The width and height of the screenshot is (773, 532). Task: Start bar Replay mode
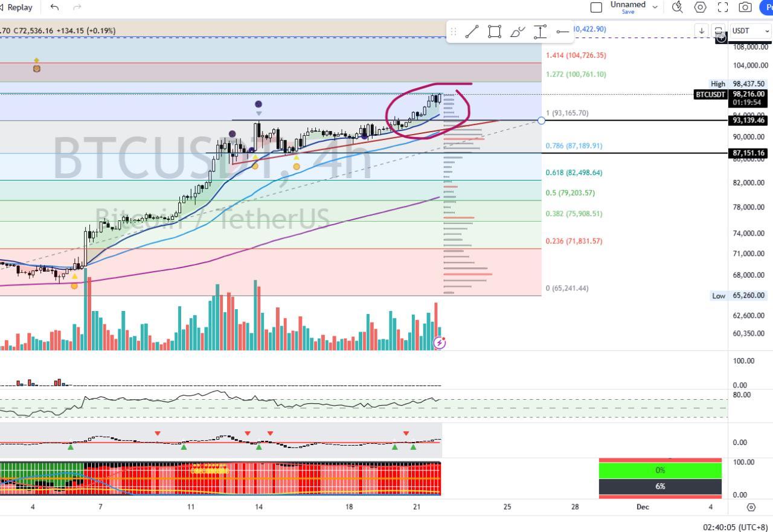click(x=16, y=7)
